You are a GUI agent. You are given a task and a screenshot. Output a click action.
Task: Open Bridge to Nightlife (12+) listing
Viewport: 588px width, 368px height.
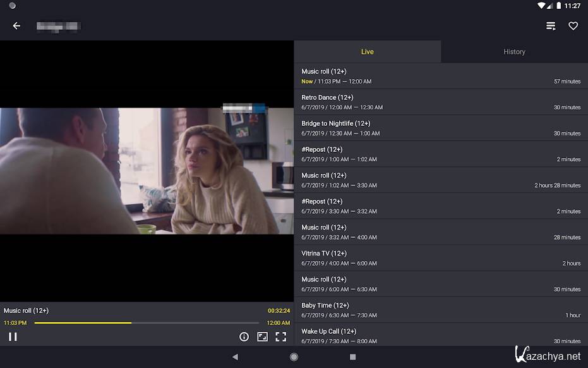440,128
